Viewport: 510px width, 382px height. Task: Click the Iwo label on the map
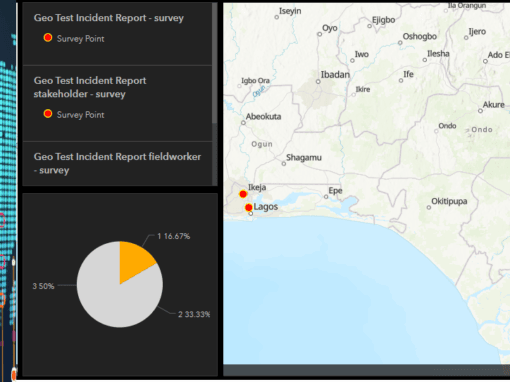(x=362, y=54)
